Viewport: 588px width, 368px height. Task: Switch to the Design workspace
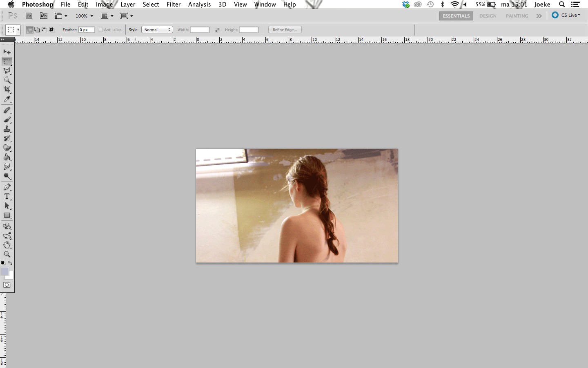(488, 16)
